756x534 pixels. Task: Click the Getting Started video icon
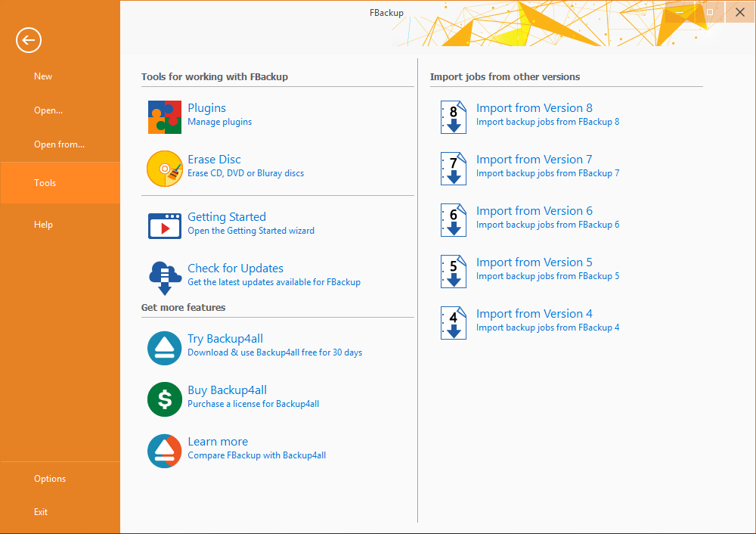click(164, 225)
